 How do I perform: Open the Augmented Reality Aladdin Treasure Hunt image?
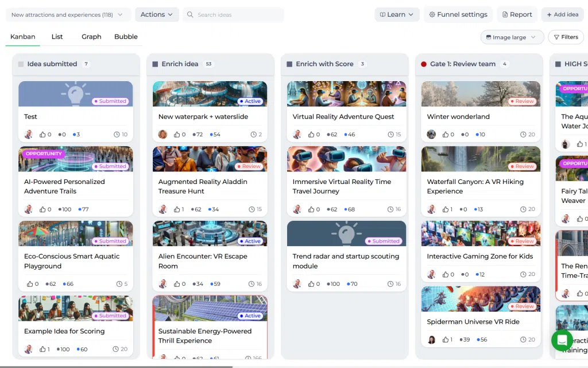(x=210, y=159)
